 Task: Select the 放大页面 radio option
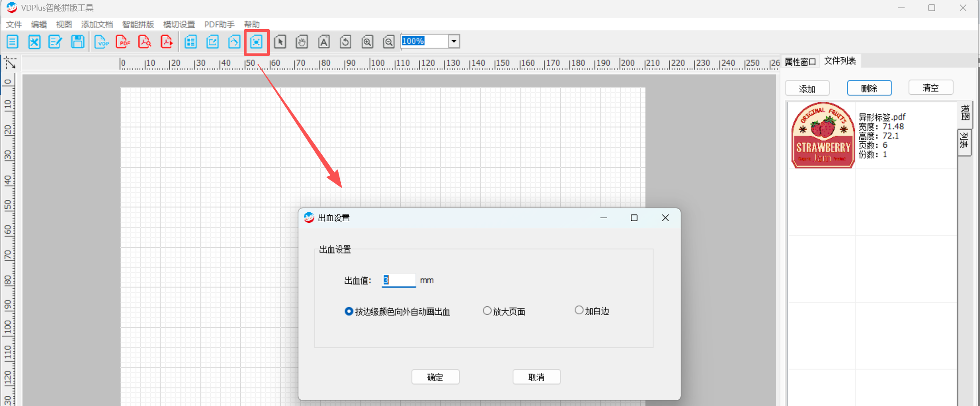[487, 311]
